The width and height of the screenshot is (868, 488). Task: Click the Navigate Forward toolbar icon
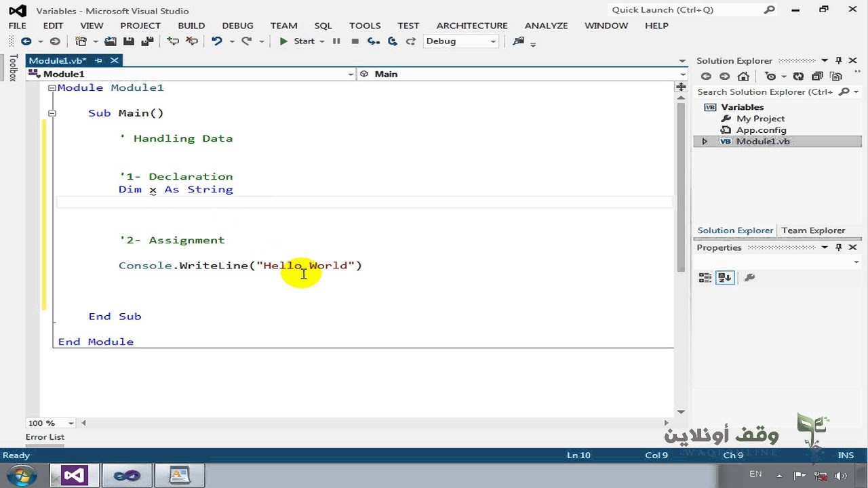click(55, 41)
